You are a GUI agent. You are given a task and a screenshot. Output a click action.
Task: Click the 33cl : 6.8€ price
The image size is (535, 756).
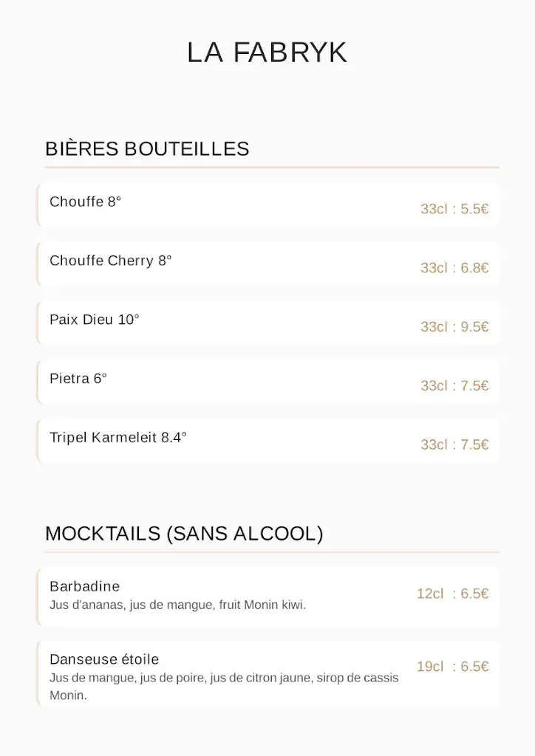click(454, 268)
